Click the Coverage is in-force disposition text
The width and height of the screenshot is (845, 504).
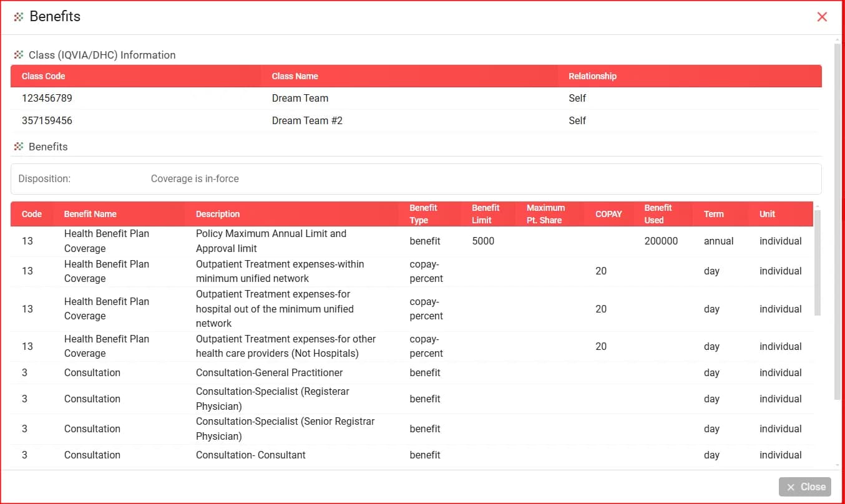tap(195, 178)
